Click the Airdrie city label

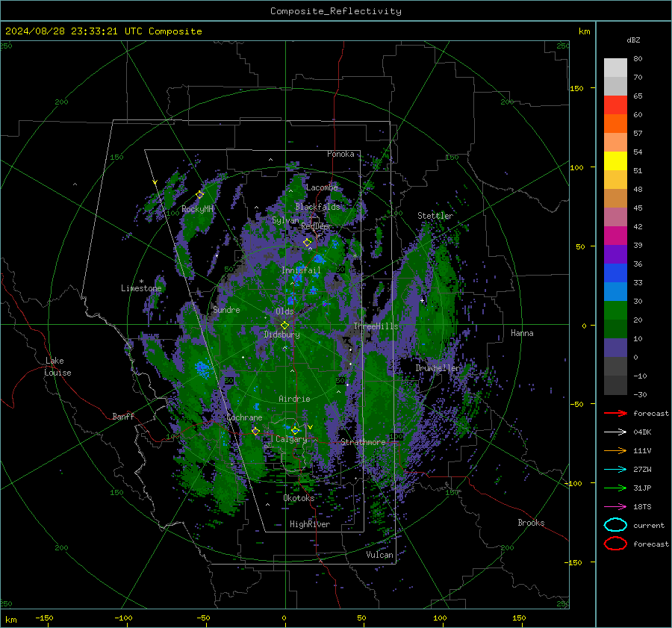pyautogui.click(x=294, y=399)
